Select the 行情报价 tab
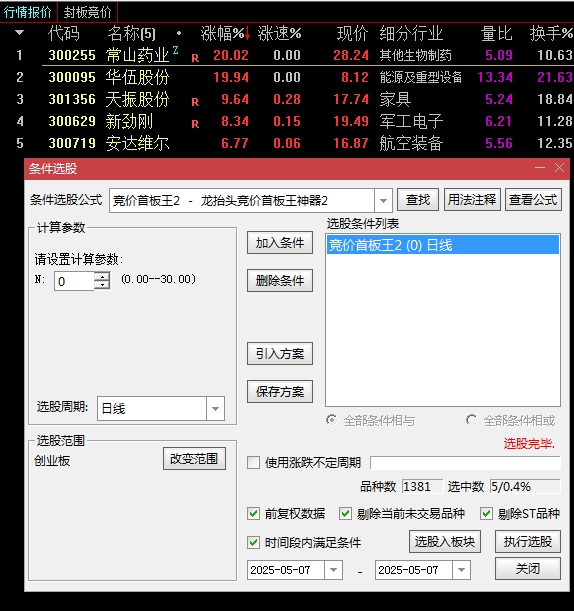The height and width of the screenshot is (611, 574). pyautogui.click(x=28, y=12)
